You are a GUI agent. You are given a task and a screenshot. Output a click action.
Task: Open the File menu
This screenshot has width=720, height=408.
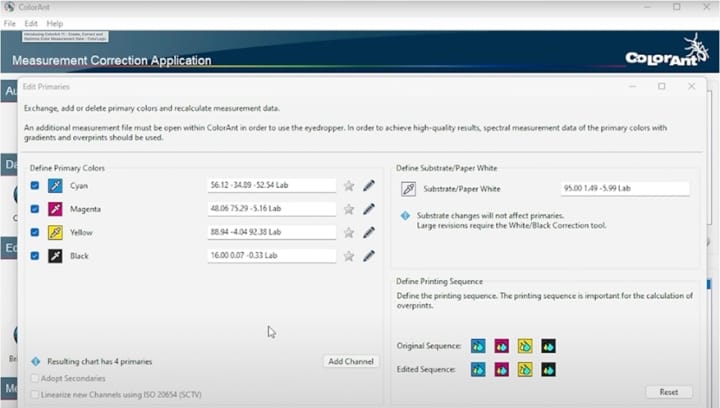(10, 23)
